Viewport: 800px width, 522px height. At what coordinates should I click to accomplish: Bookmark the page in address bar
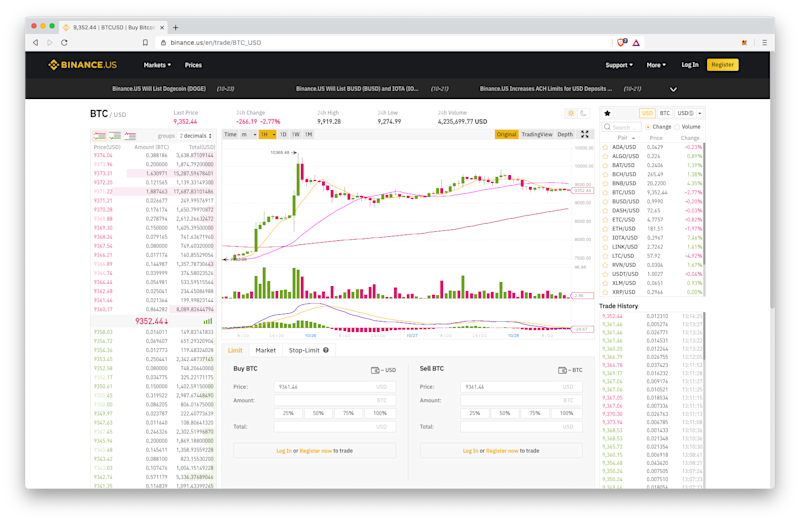point(145,42)
